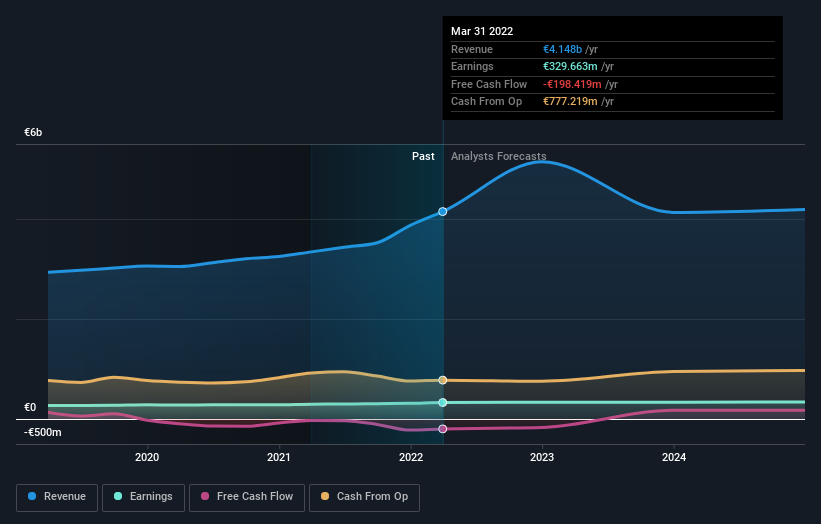The width and height of the screenshot is (821, 524).
Task: Click the 2023 x-axis label
Action: pos(542,457)
